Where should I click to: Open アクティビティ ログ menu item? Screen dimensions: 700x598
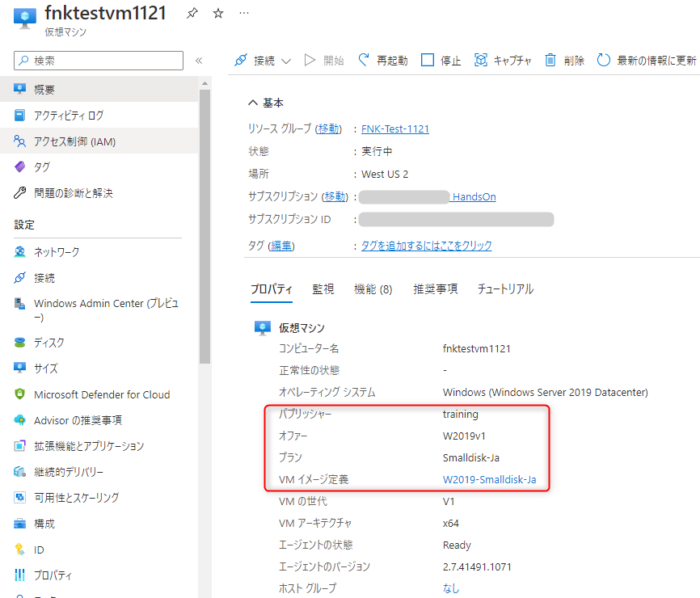pos(99,115)
